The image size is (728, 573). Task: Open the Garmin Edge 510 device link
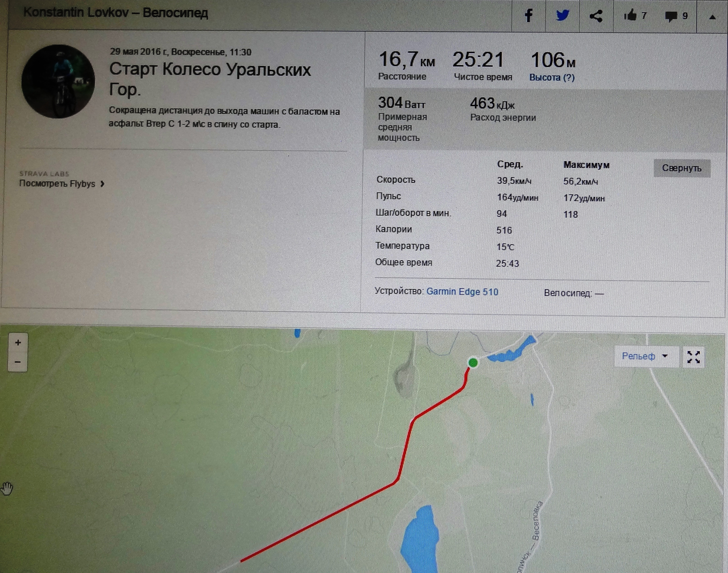[462, 292]
